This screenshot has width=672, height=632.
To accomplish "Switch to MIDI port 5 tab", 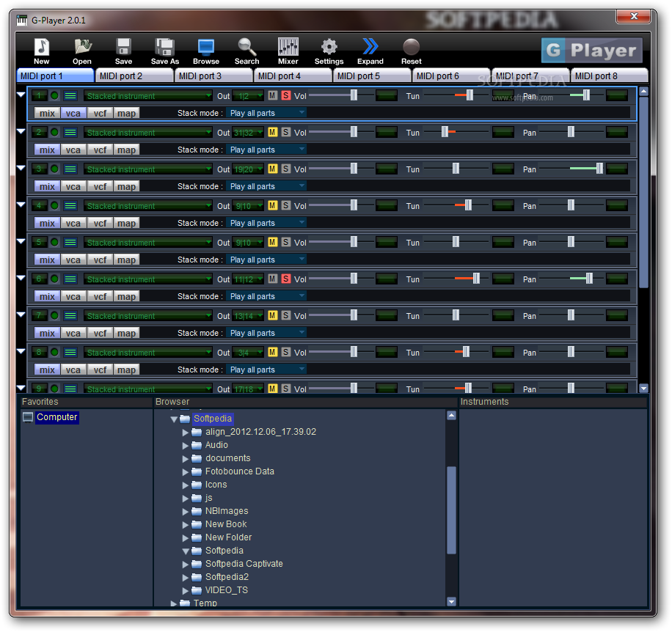I will tap(373, 76).
